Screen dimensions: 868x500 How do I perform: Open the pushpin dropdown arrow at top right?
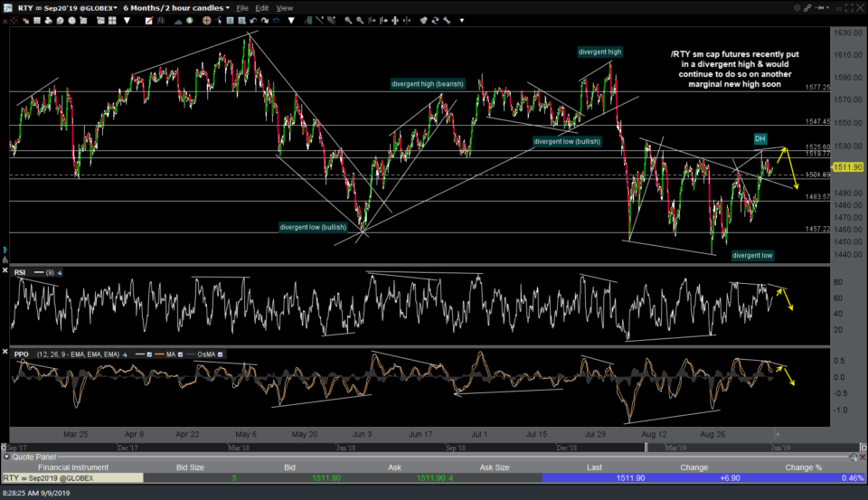pyautogui.click(x=827, y=8)
